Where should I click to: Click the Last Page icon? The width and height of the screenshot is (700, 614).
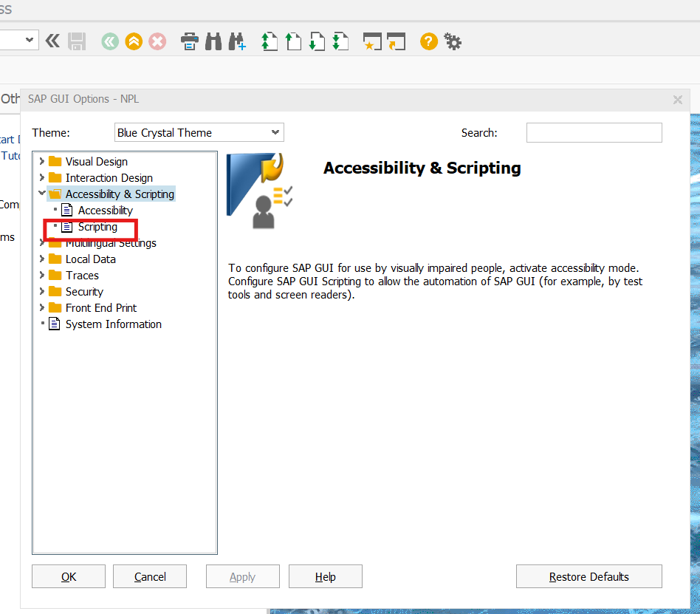pyautogui.click(x=340, y=41)
